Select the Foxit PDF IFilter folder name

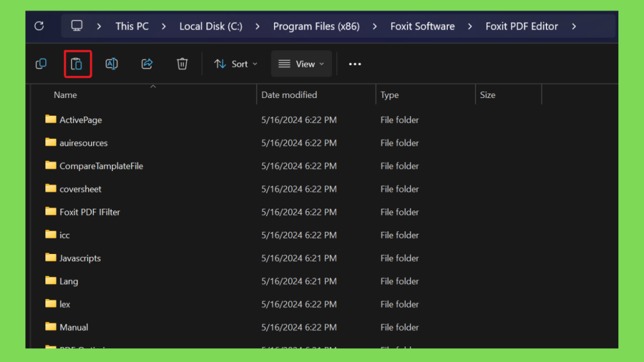pos(89,212)
